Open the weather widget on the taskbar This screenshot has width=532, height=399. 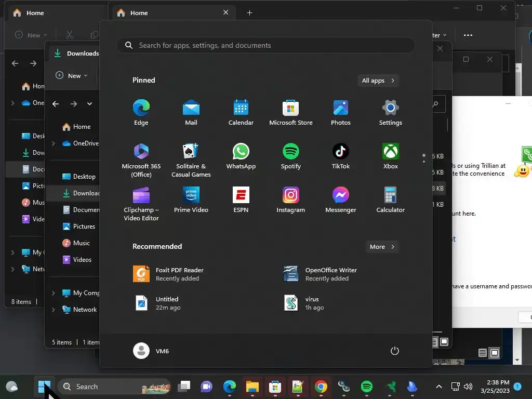click(x=12, y=387)
